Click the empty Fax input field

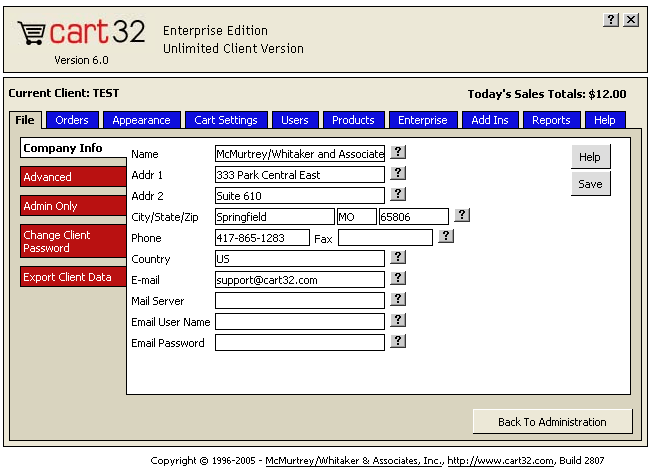(386, 238)
